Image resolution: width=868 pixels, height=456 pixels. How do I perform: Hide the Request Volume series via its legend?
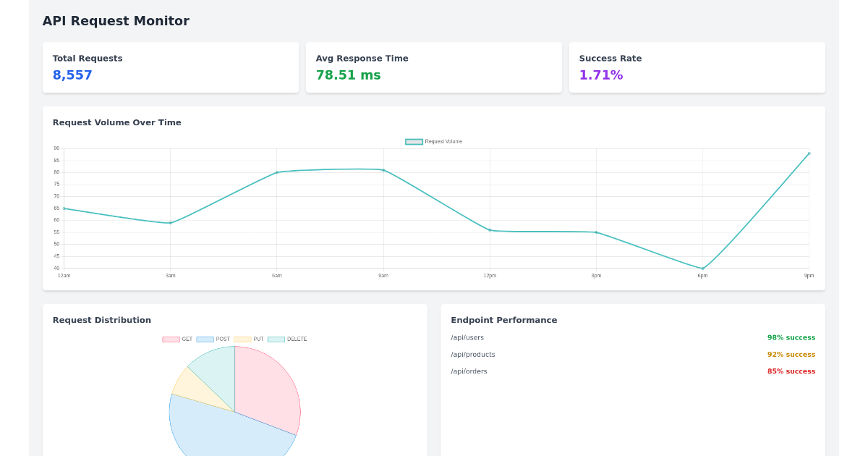pyautogui.click(x=412, y=141)
